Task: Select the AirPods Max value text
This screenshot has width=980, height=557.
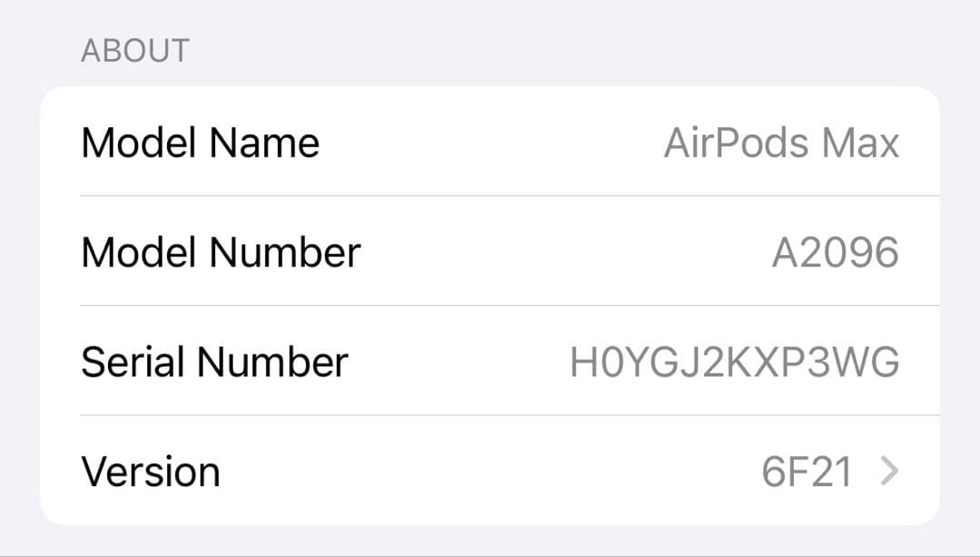Action: 782,143
